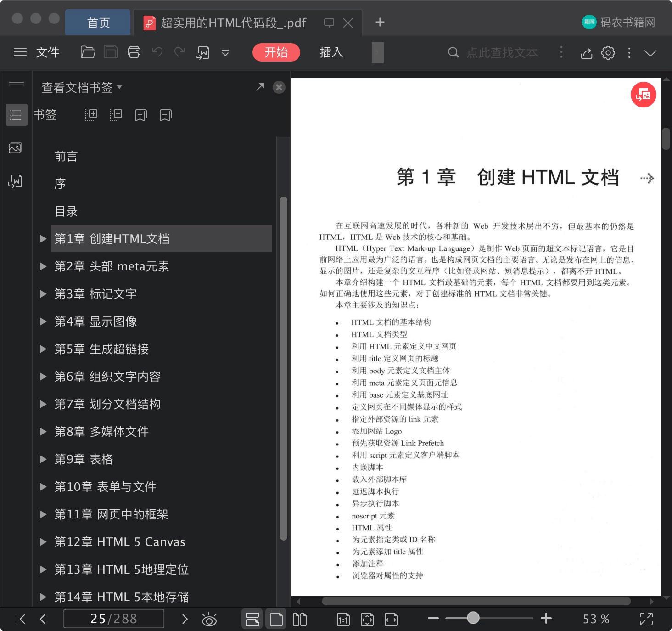Expand 第12章 HTML 5 Canvas bookmark
Screen dimensions: 672x631
[x=43, y=542]
